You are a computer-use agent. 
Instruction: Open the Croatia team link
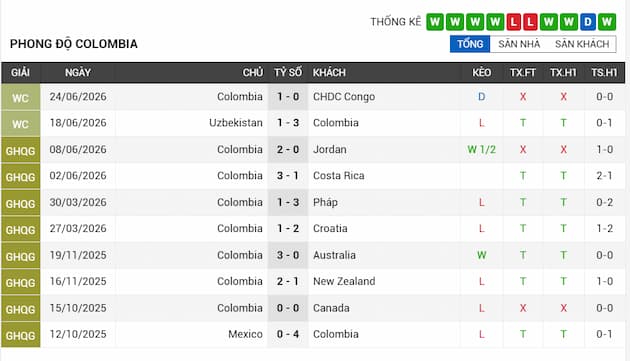330,228
